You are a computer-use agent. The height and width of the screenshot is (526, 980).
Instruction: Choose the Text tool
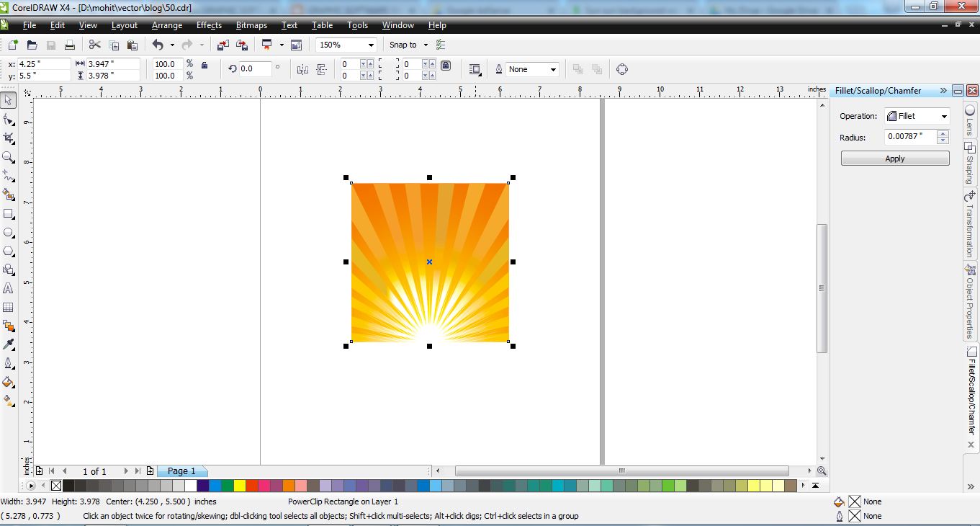click(9, 289)
